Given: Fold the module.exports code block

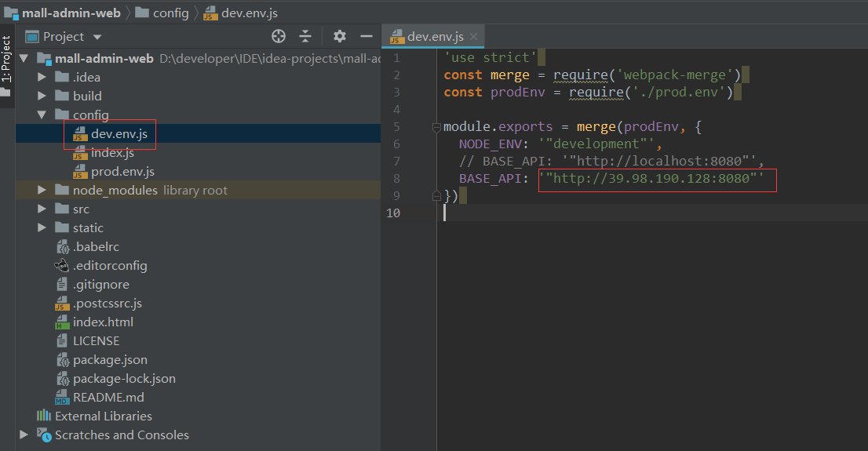Looking at the screenshot, I should pyautogui.click(x=435, y=127).
